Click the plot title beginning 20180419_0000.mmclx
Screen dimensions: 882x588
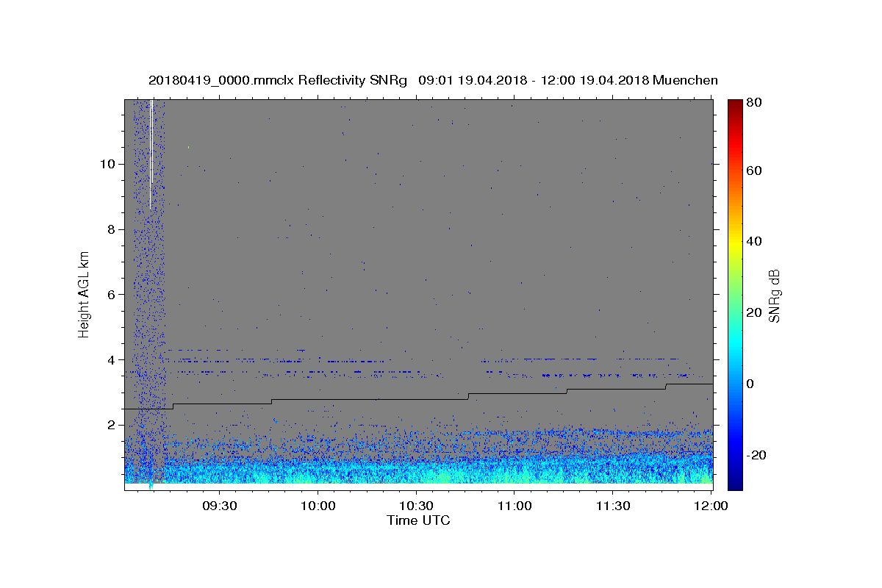(x=433, y=80)
